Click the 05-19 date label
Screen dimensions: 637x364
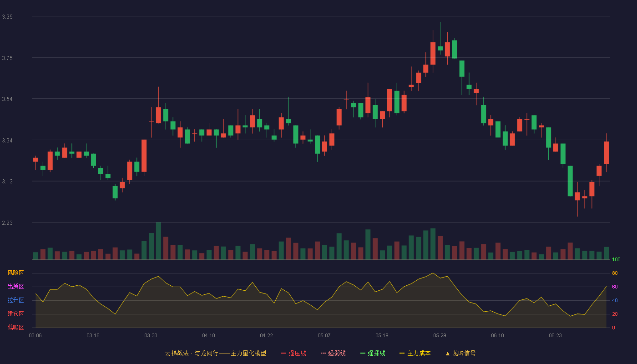click(x=382, y=335)
